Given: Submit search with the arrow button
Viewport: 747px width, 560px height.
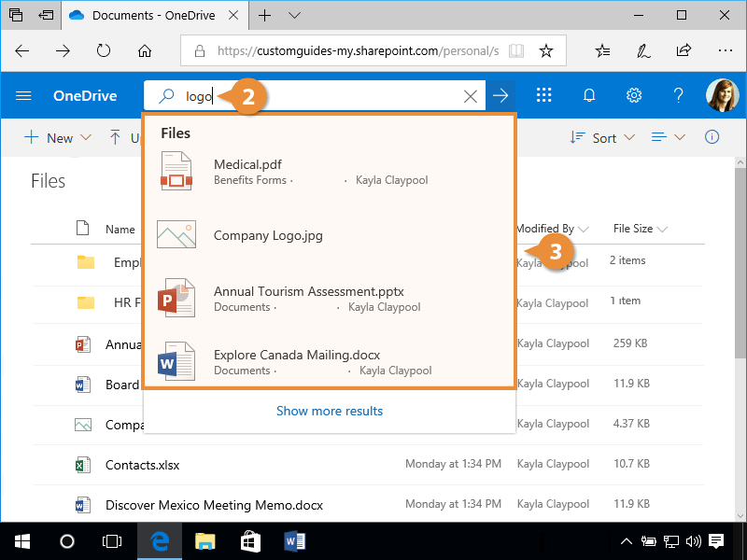Looking at the screenshot, I should [500, 96].
